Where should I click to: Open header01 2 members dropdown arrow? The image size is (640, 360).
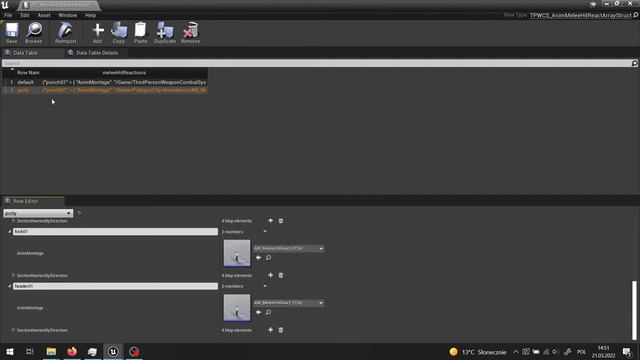coord(265,286)
